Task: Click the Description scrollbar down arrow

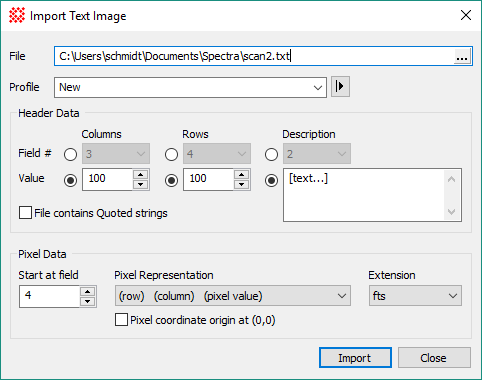Action: [x=452, y=212]
